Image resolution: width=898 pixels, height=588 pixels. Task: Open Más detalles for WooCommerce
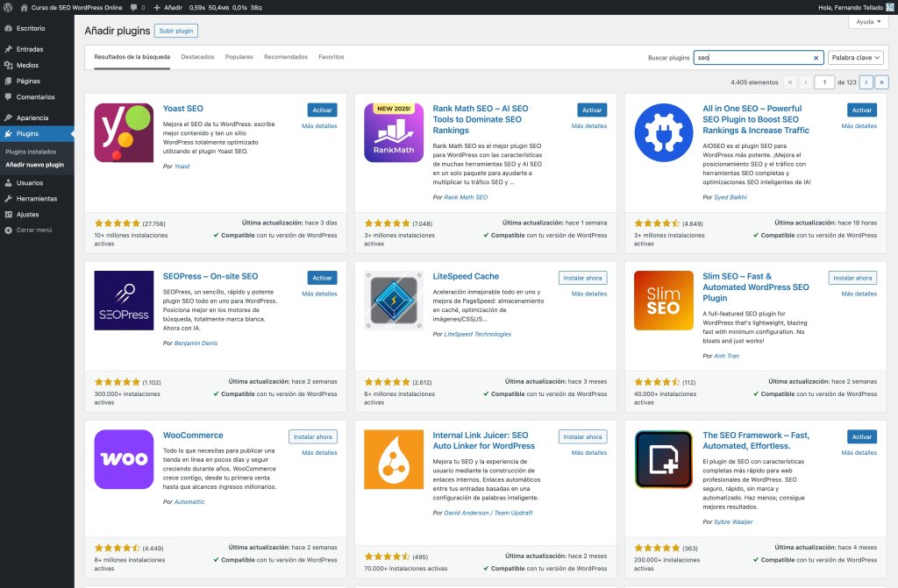tap(319, 453)
